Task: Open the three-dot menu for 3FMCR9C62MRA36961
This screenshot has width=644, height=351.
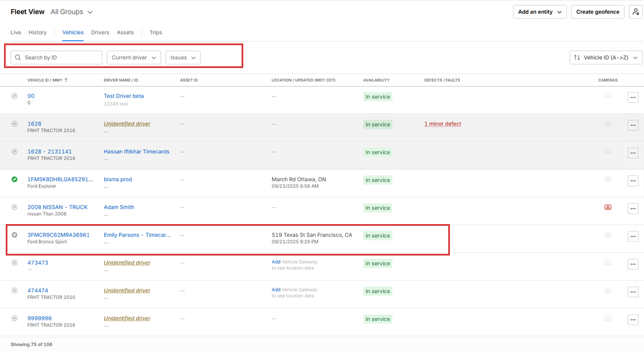Action: [633, 236]
